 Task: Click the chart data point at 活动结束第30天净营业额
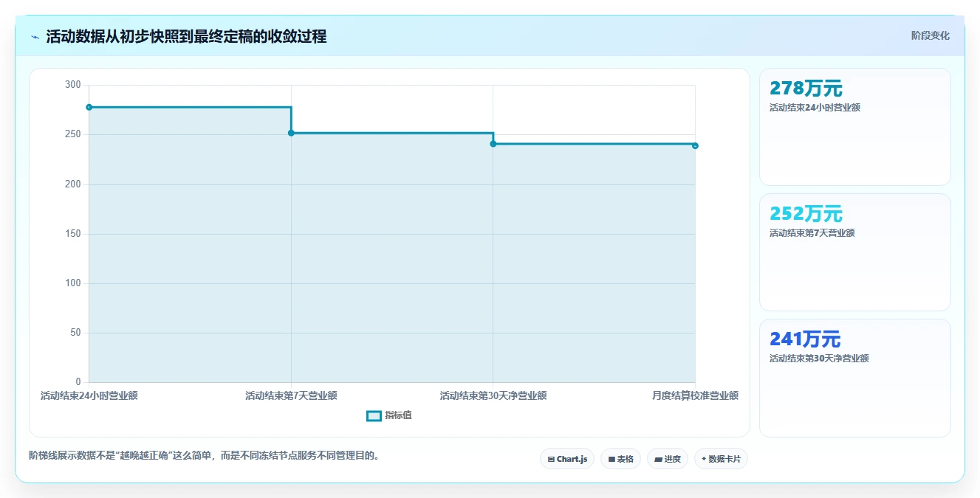493,144
